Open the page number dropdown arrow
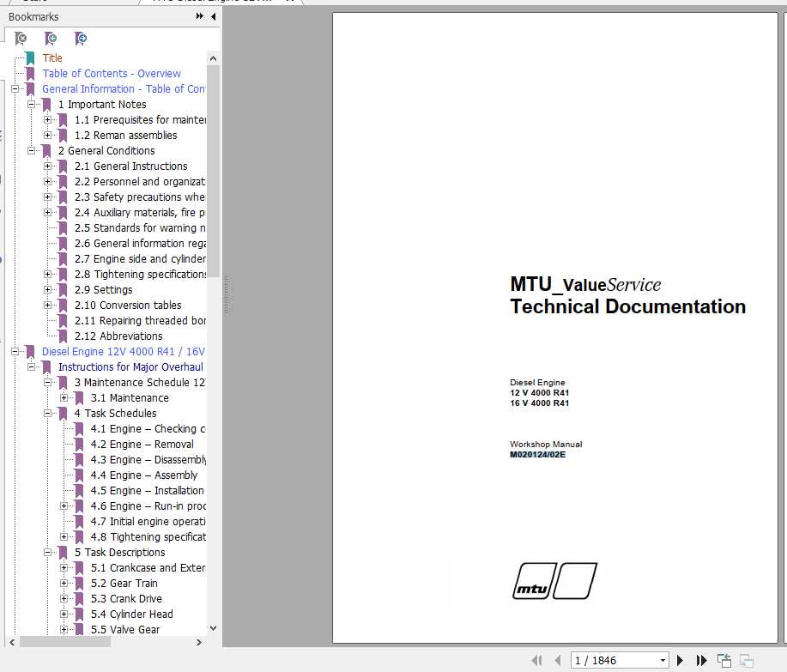 pyautogui.click(x=663, y=660)
